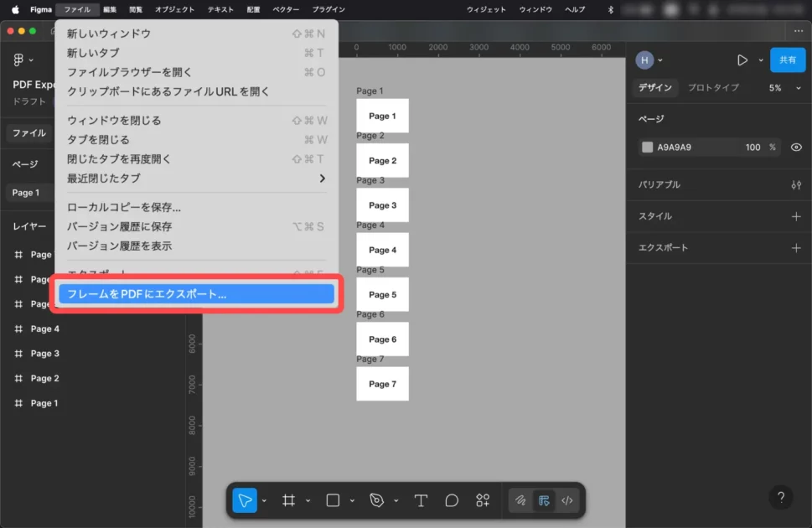Select the Pen tool
Screen dimensions: 812x528
[376, 500]
